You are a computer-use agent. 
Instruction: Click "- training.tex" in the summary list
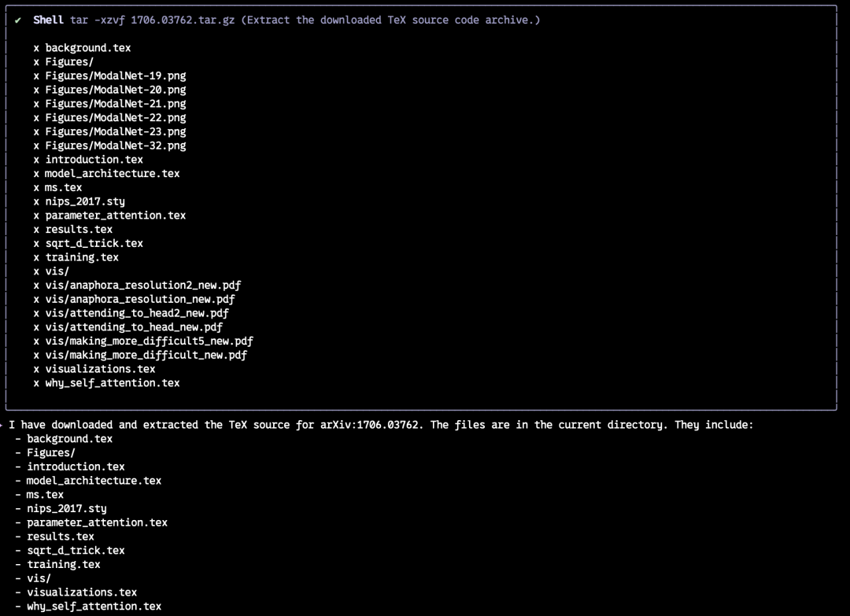58,565
